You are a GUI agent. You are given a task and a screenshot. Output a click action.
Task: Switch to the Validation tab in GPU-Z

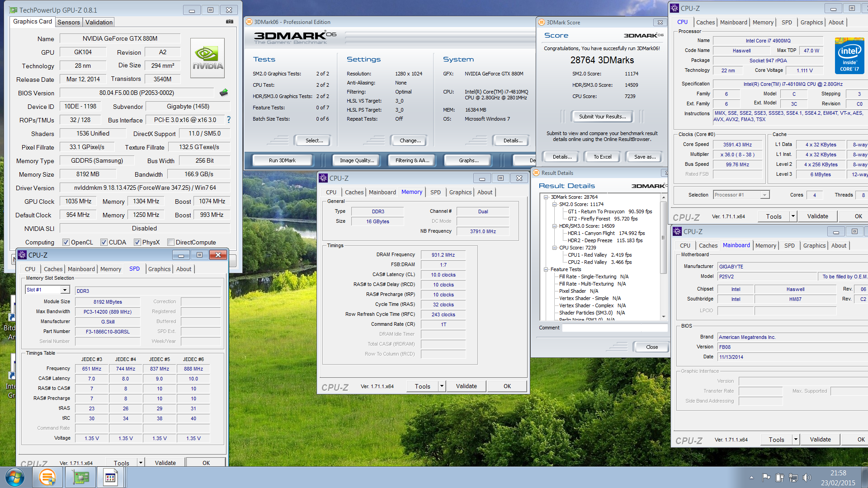click(99, 22)
